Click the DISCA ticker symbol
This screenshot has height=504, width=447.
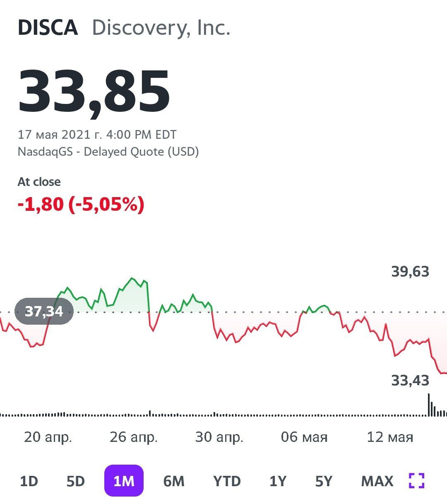48,28
